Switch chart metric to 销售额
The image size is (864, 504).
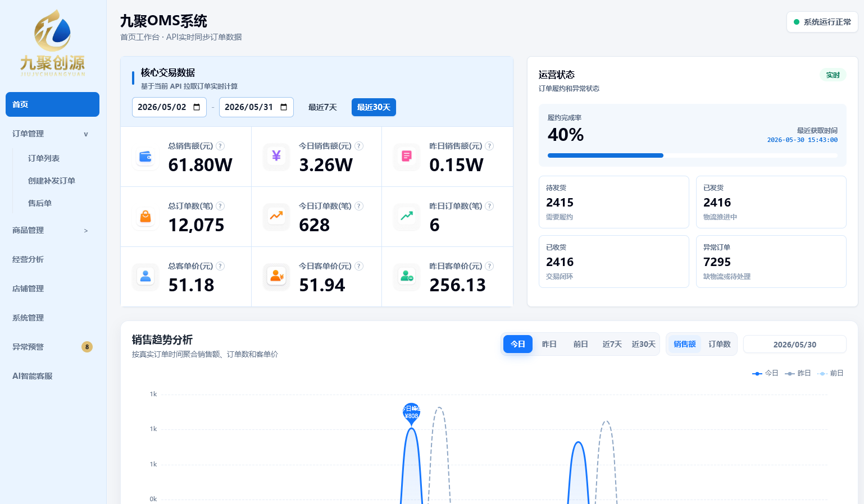(x=685, y=344)
